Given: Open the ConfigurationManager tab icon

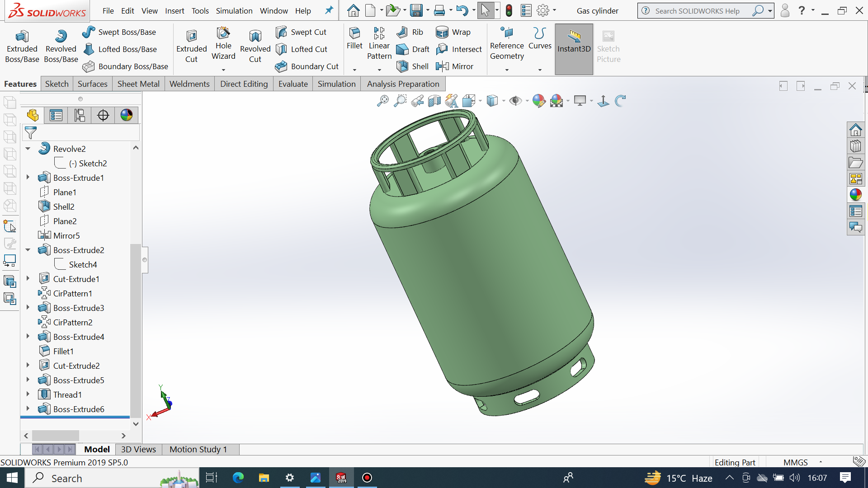Looking at the screenshot, I should pos(80,115).
